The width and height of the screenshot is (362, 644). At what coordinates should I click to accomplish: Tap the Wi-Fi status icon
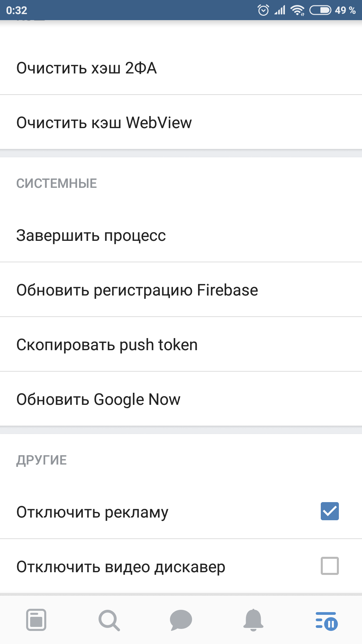point(297,10)
